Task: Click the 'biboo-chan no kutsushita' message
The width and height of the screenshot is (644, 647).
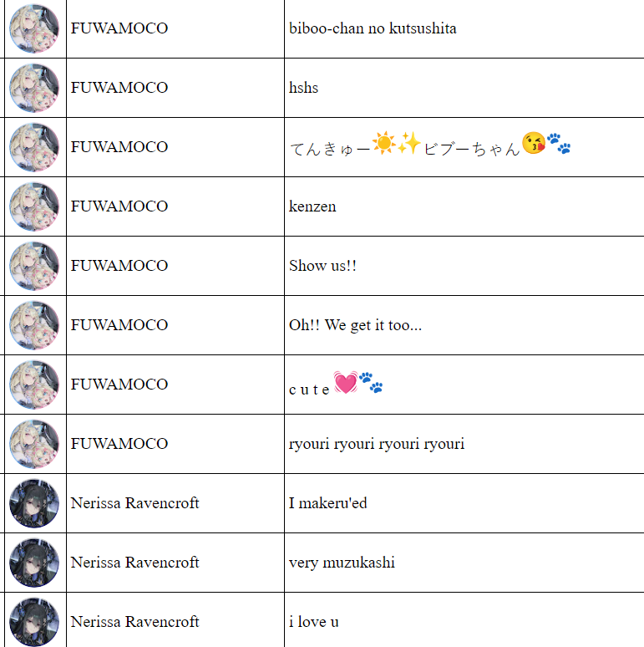Action: 373,28
